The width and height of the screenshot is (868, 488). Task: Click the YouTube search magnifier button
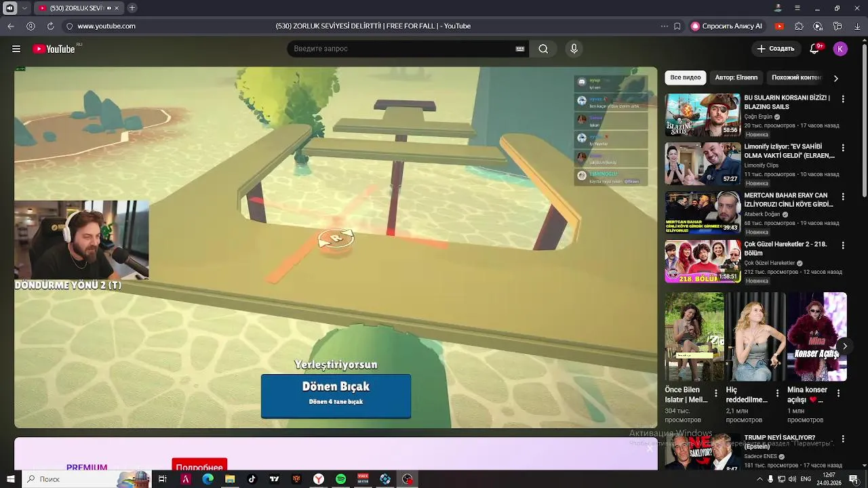(x=543, y=49)
